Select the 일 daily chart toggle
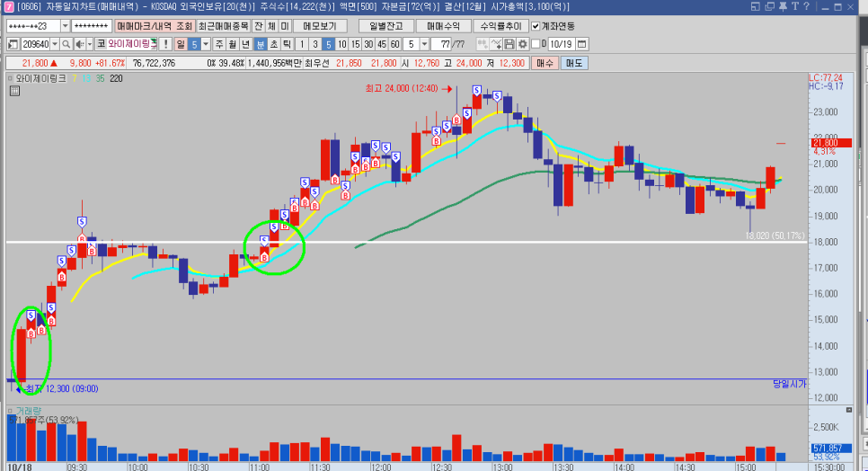 [181, 44]
